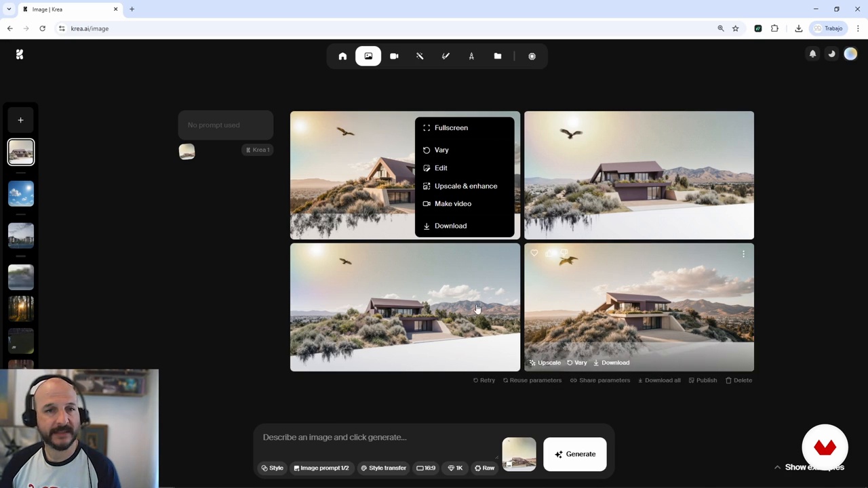
Task: Click the plus icon for new session
Action: click(x=20, y=120)
